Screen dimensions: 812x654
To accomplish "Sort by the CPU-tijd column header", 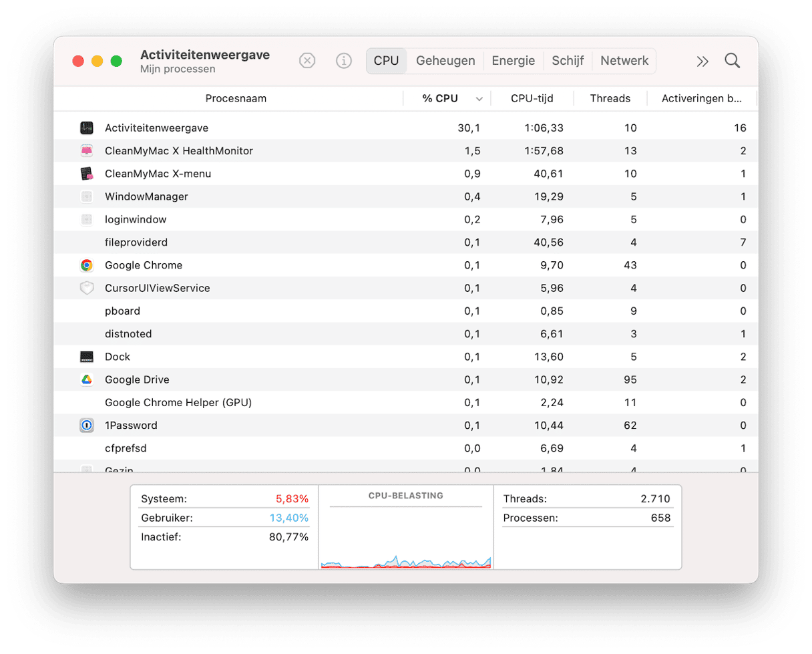I will pyautogui.click(x=532, y=98).
